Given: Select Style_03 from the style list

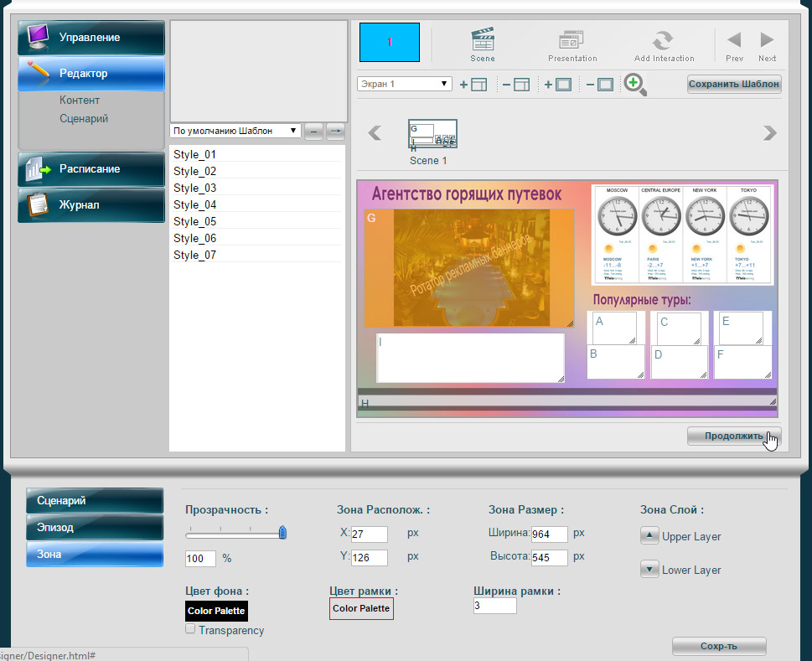Looking at the screenshot, I should 195,188.
